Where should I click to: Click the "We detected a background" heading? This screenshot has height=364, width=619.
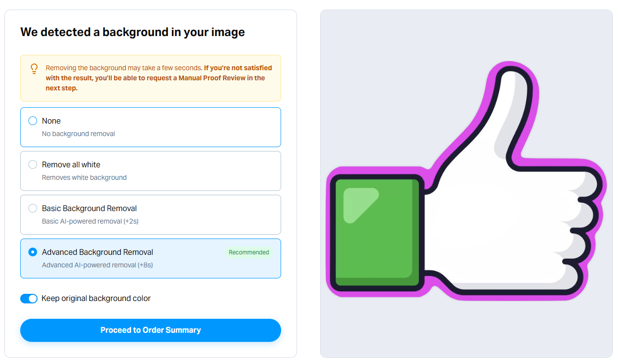(x=132, y=32)
